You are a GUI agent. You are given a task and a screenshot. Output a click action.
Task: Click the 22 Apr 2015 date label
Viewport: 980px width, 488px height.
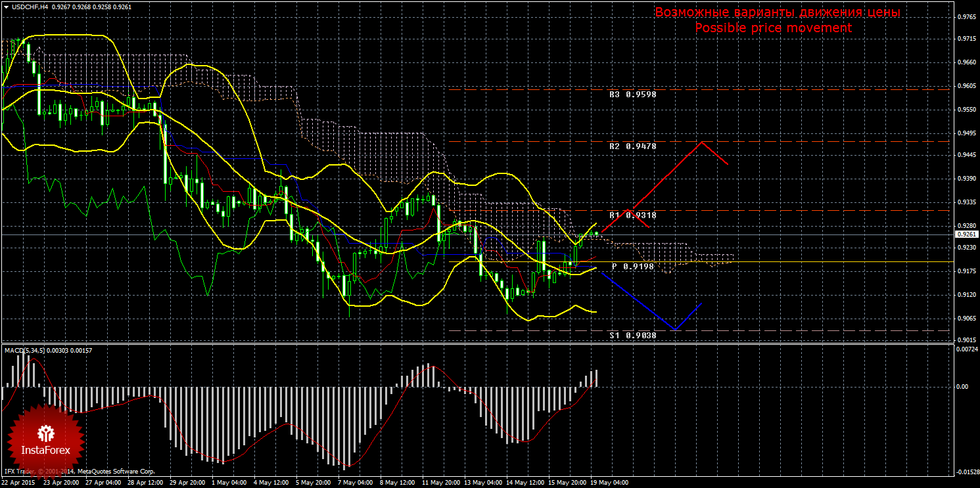pyautogui.click(x=18, y=482)
